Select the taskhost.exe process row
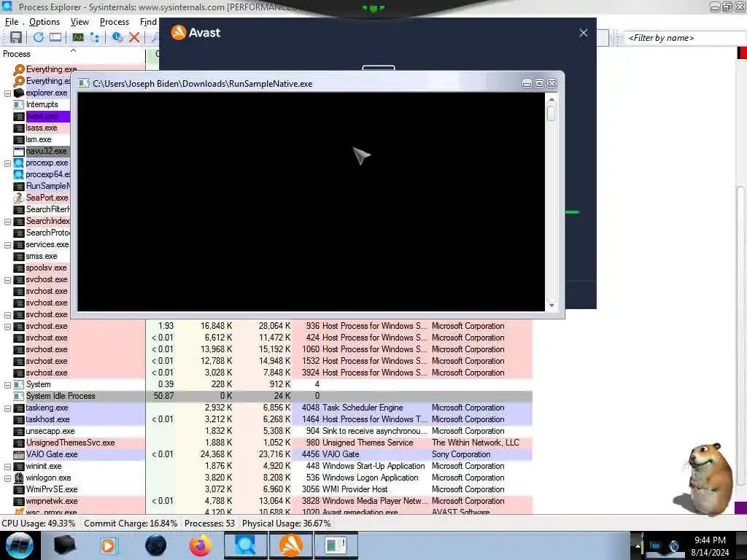The image size is (747, 560). click(266, 419)
